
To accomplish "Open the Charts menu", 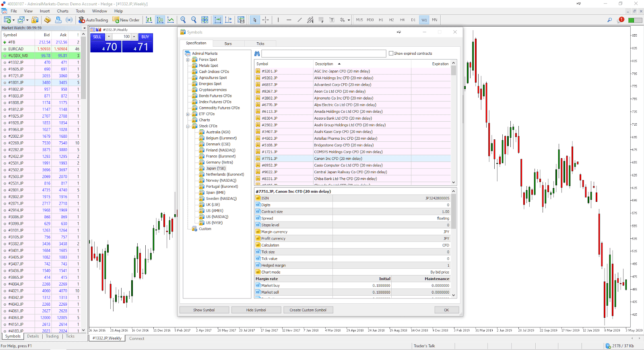I will (62, 11).
